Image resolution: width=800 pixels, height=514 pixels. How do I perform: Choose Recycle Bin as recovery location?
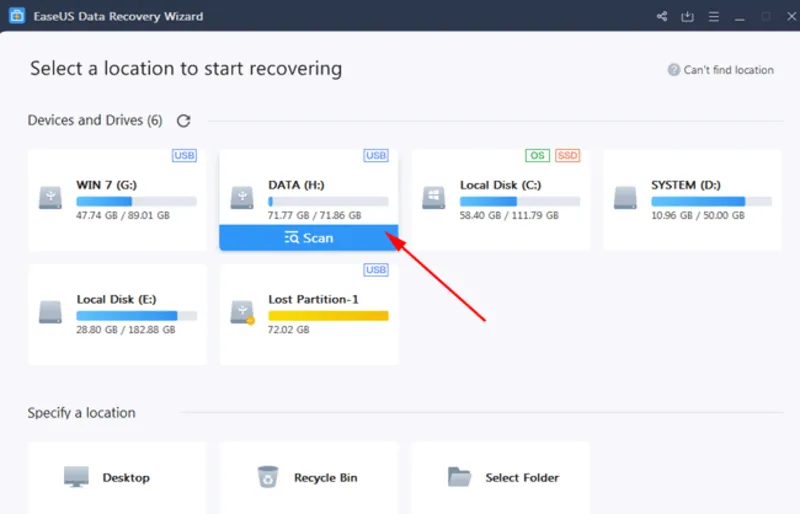pos(309,478)
